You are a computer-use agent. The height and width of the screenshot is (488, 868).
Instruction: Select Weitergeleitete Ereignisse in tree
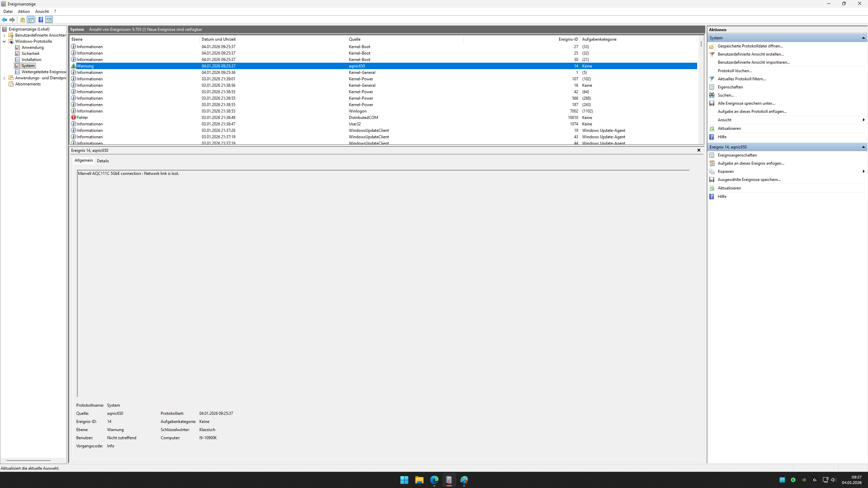click(x=44, y=72)
